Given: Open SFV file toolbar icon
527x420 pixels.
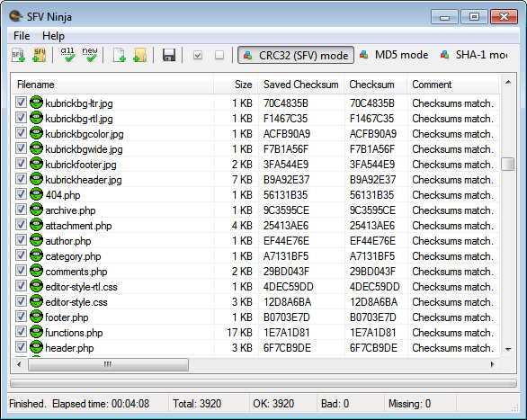Looking at the screenshot, I should (x=18, y=55).
